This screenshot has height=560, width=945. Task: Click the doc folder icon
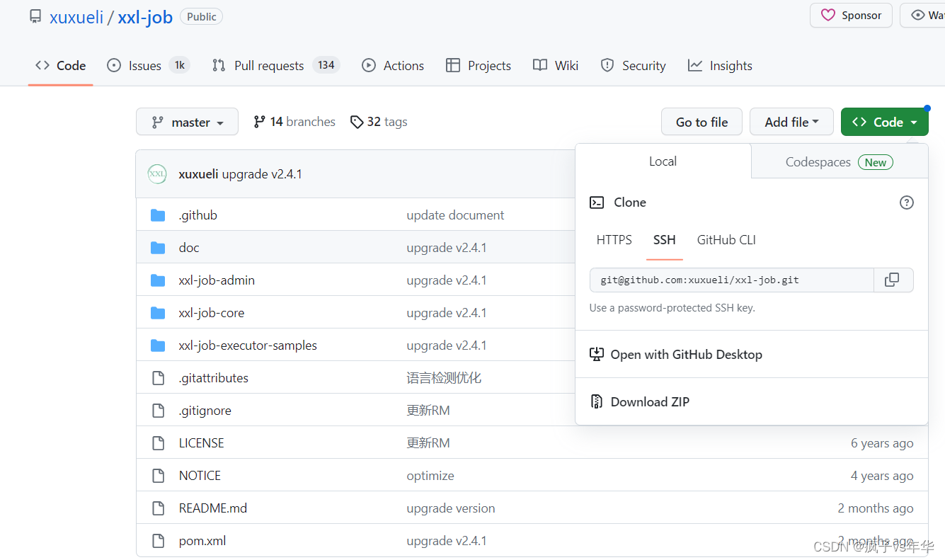158,248
